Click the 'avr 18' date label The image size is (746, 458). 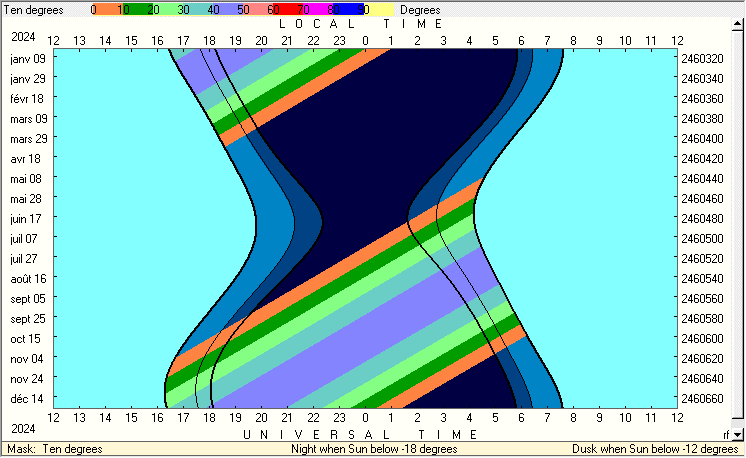click(25, 158)
